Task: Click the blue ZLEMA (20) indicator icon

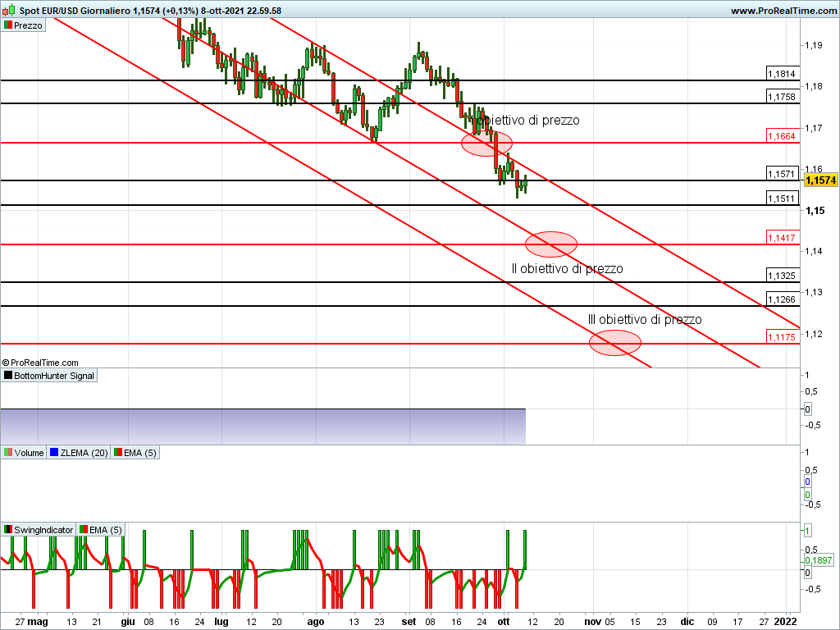Action: pyautogui.click(x=54, y=453)
